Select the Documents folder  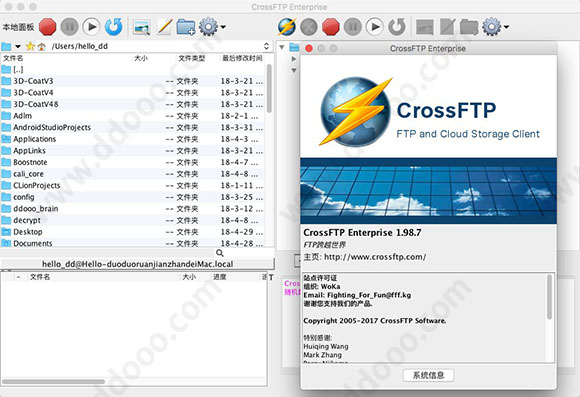tap(132, 243)
